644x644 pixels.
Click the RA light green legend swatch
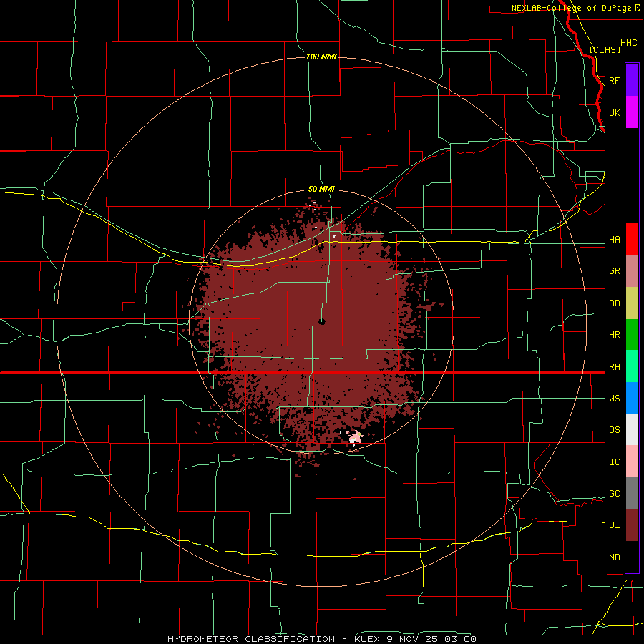point(632,366)
